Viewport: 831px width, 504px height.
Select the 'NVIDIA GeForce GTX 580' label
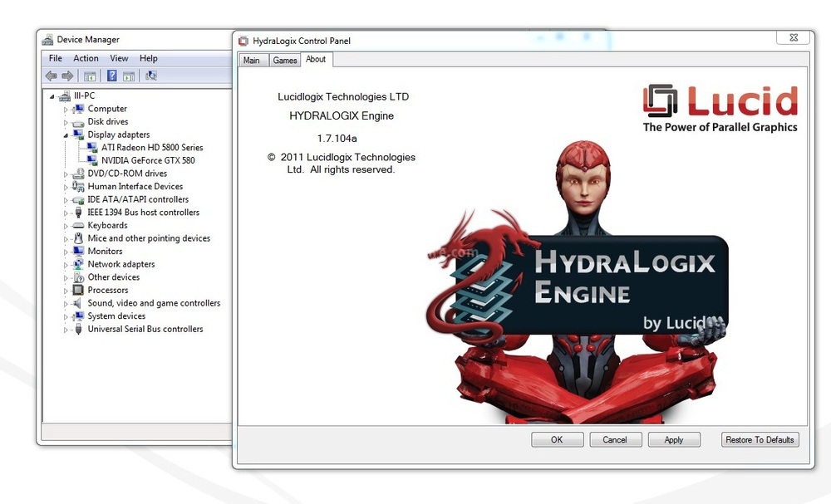point(148,160)
